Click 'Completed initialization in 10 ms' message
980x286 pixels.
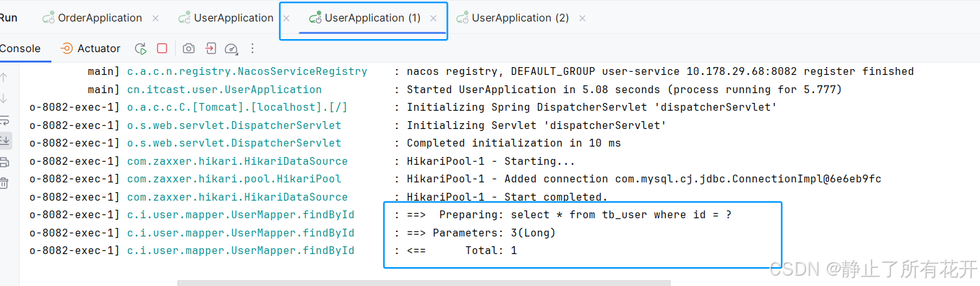(x=514, y=143)
